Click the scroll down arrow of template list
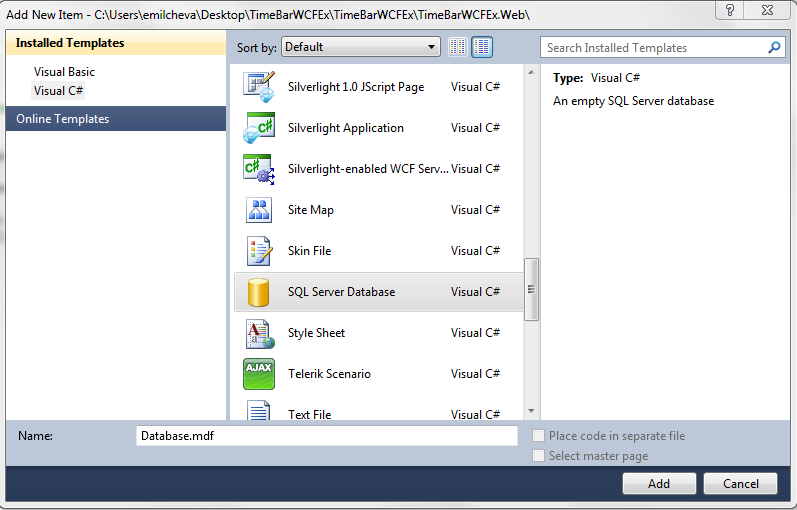The image size is (797, 510). pos(531,411)
